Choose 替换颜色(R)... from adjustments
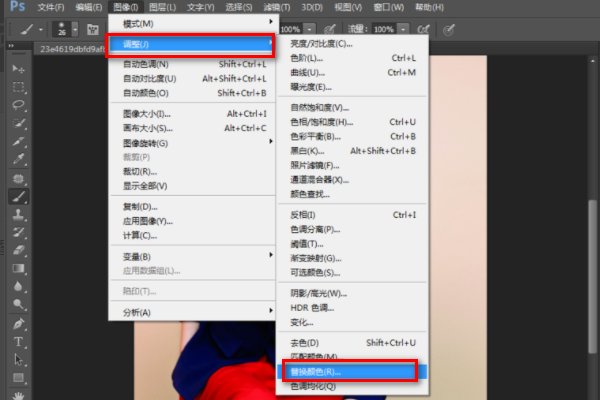Image resolution: width=600 pixels, height=400 pixels. [x=351, y=371]
